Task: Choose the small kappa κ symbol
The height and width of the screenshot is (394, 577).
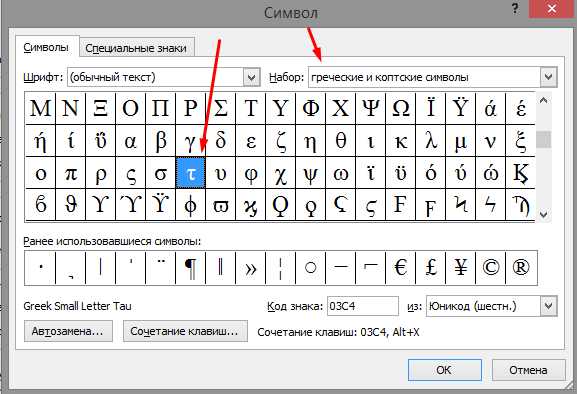Action: pos(401,141)
